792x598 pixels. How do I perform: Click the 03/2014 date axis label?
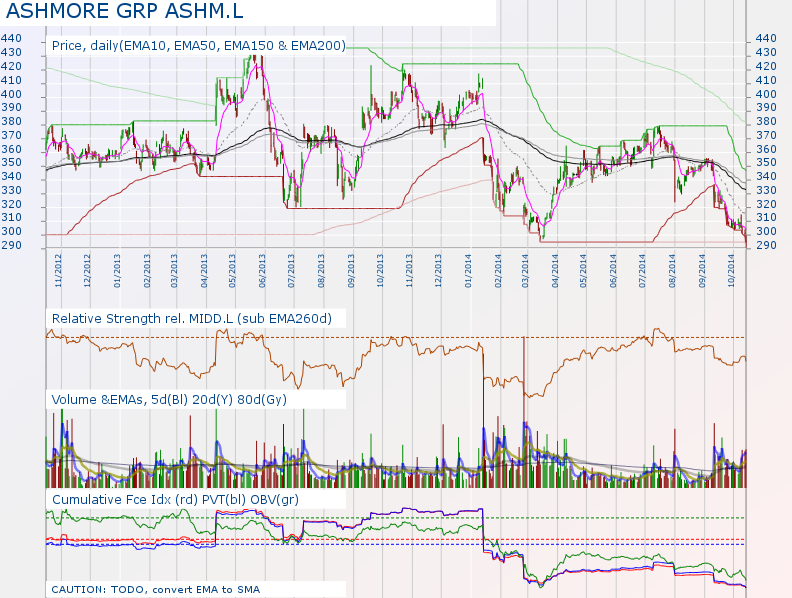point(525,271)
